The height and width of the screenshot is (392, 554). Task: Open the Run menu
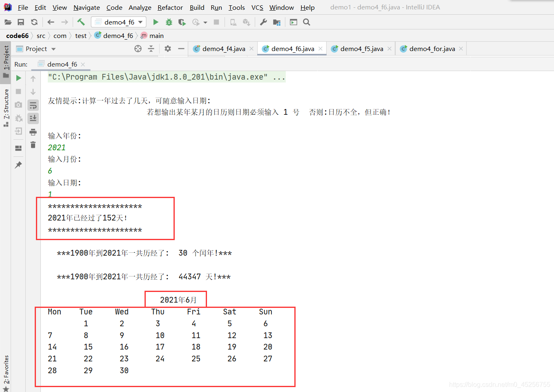(216, 7)
